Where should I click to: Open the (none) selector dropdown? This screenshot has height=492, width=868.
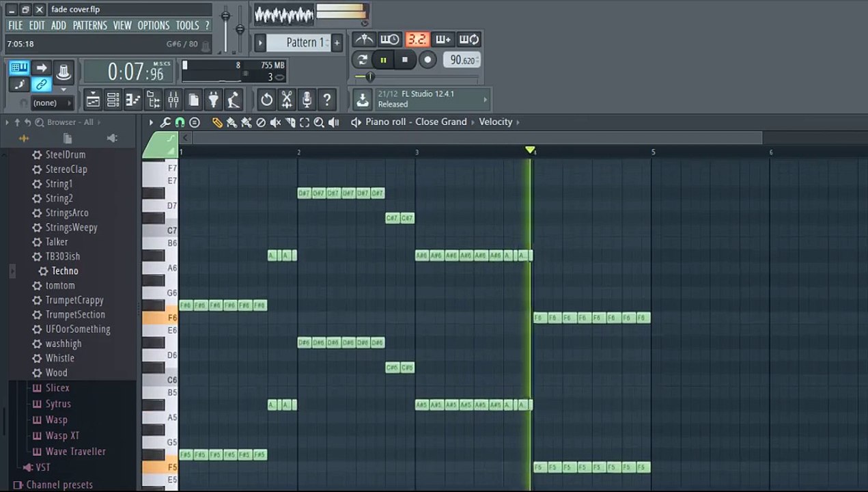pyautogui.click(x=52, y=103)
